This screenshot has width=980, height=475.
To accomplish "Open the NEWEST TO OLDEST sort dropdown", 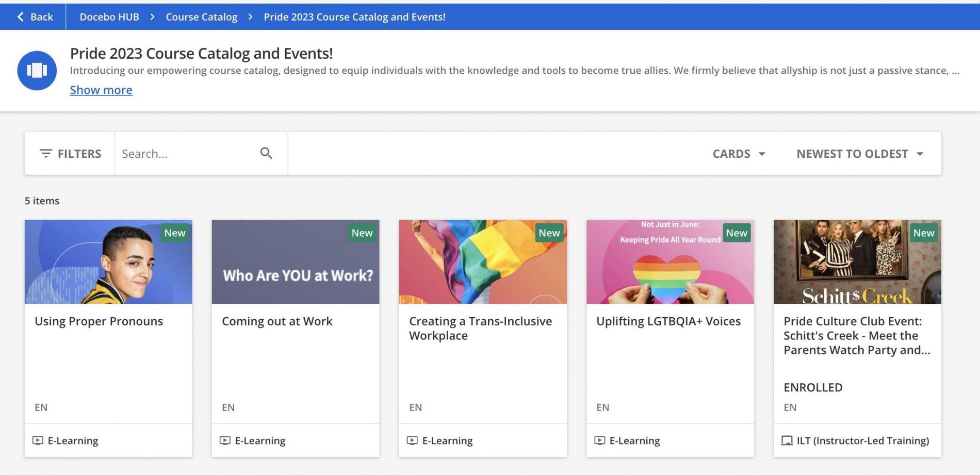I will tap(860, 154).
